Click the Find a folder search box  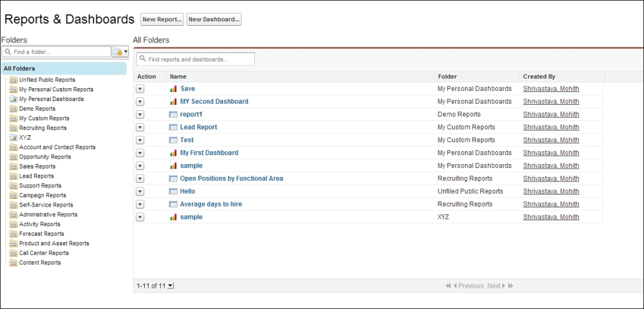pyautogui.click(x=59, y=51)
